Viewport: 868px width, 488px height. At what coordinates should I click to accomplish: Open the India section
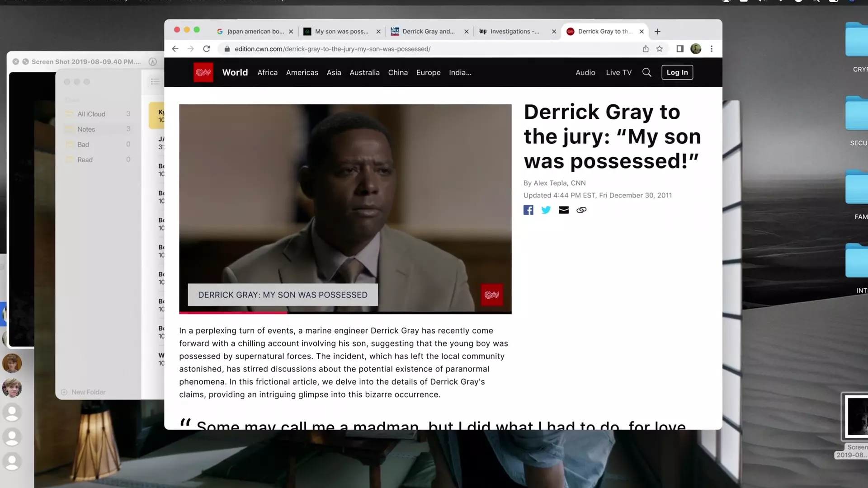coord(460,72)
